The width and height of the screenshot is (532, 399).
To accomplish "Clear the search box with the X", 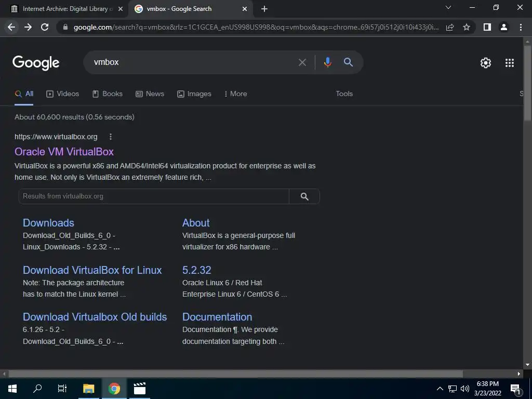I will (302, 62).
